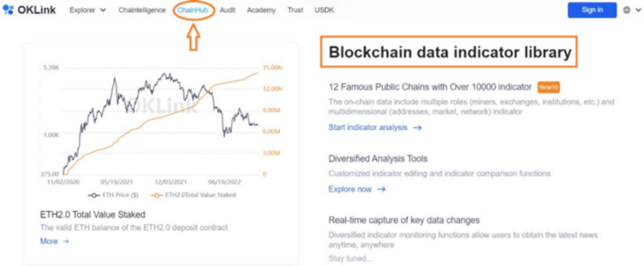Image resolution: width=644 pixels, height=266 pixels.
Task: Open the globe language selector
Action: coord(627,10)
